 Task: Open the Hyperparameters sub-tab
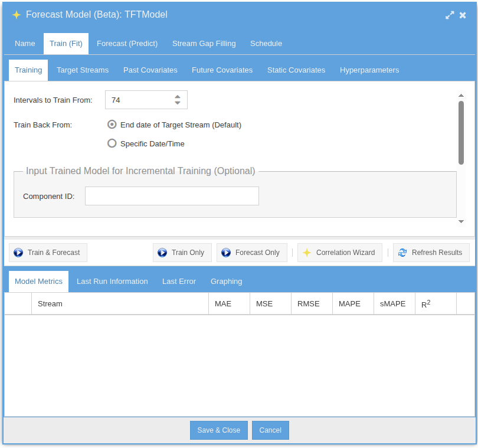[x=369, y=70]
